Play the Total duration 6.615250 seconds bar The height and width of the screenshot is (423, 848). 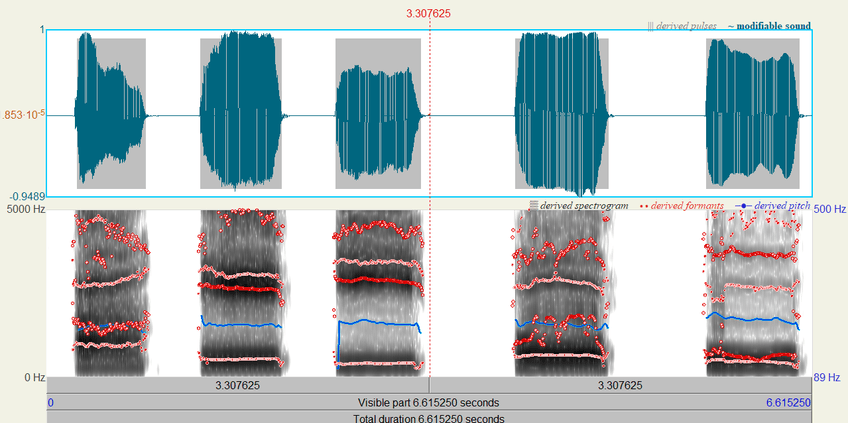tap(428, 417)
